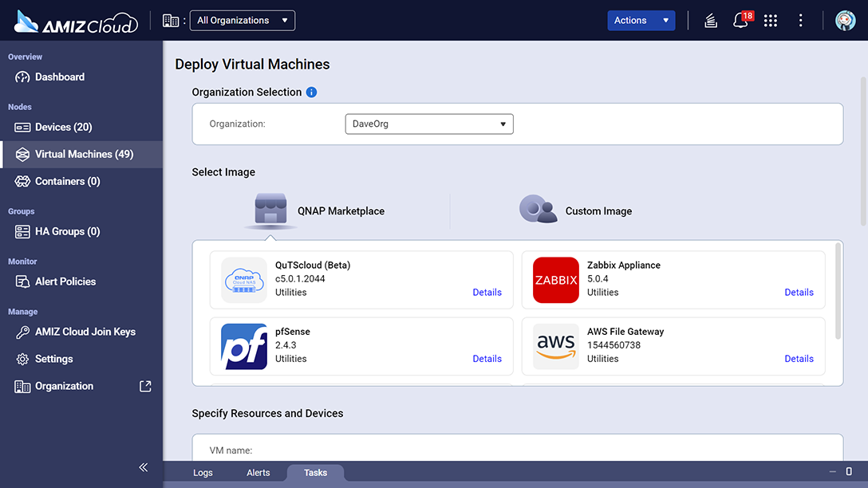Open the notifications bell with 18 alerts

[740, 20]
